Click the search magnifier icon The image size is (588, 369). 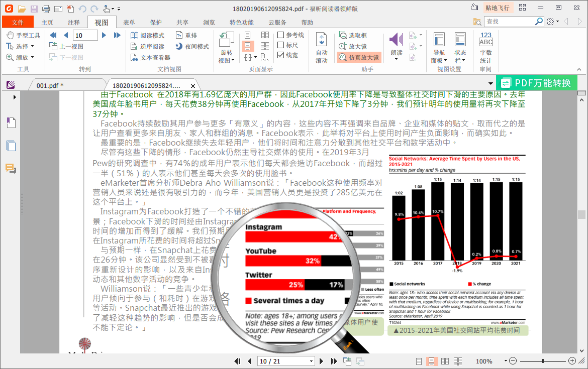539,22
